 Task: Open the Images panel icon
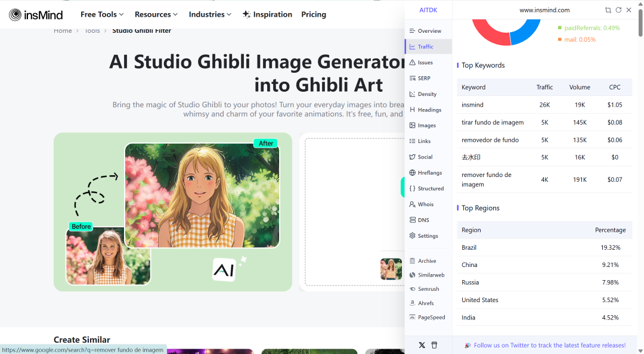(413, 125)
